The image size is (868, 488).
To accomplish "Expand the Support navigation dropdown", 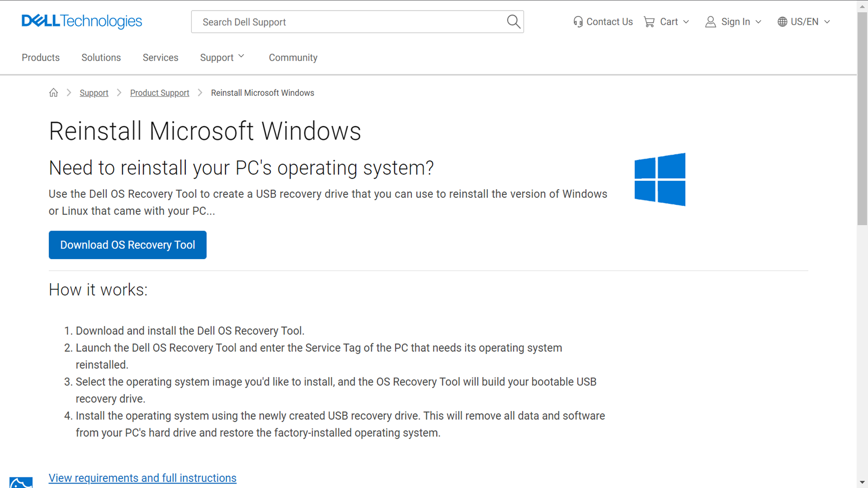I will coord(222,57).
